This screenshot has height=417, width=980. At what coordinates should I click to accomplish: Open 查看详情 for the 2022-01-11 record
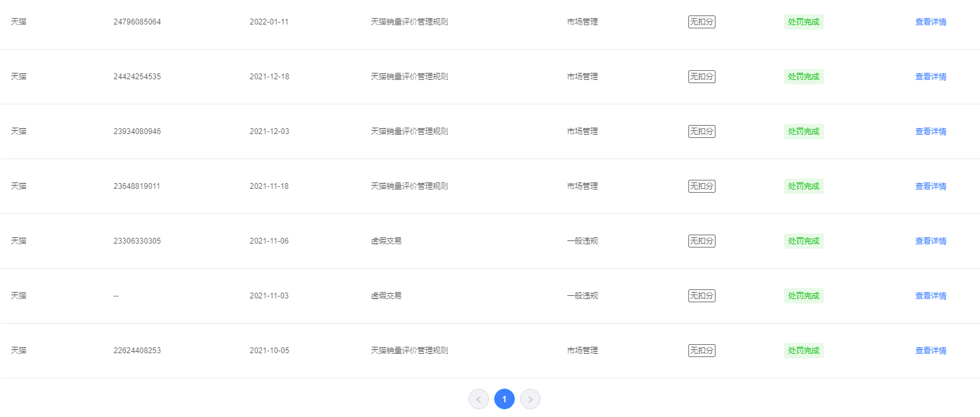[x=931, y=22]
